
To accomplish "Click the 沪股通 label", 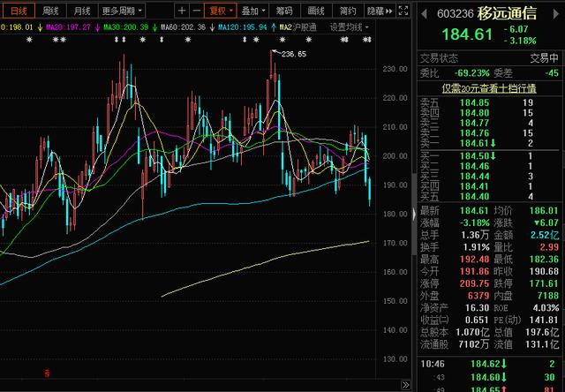I will pyautogui.click(x=305, y=27).
